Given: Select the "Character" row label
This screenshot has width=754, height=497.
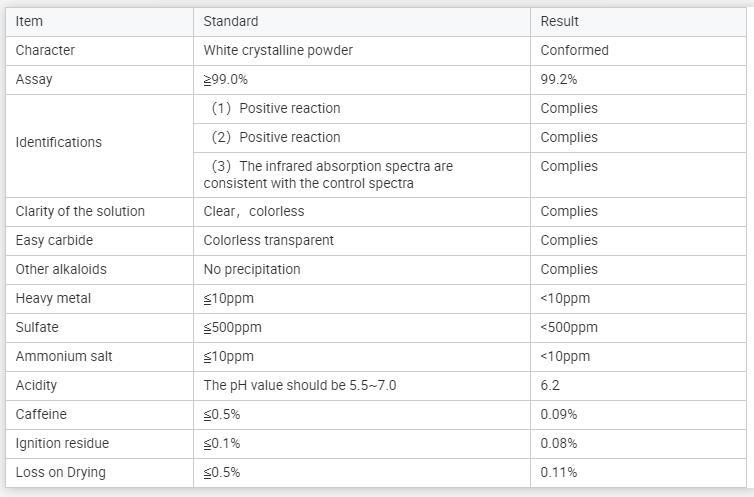Looking at the screenshot, I should [x=45, y=50].
